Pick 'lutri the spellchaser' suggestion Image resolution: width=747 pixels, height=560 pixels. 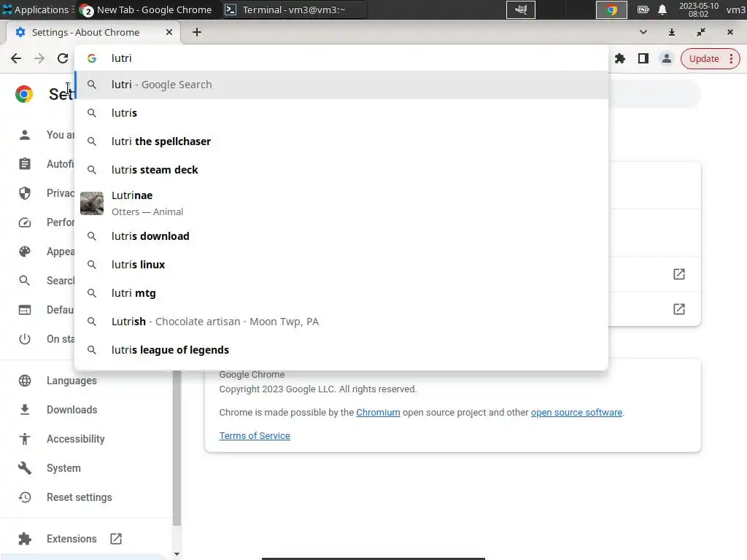(341, 141)
